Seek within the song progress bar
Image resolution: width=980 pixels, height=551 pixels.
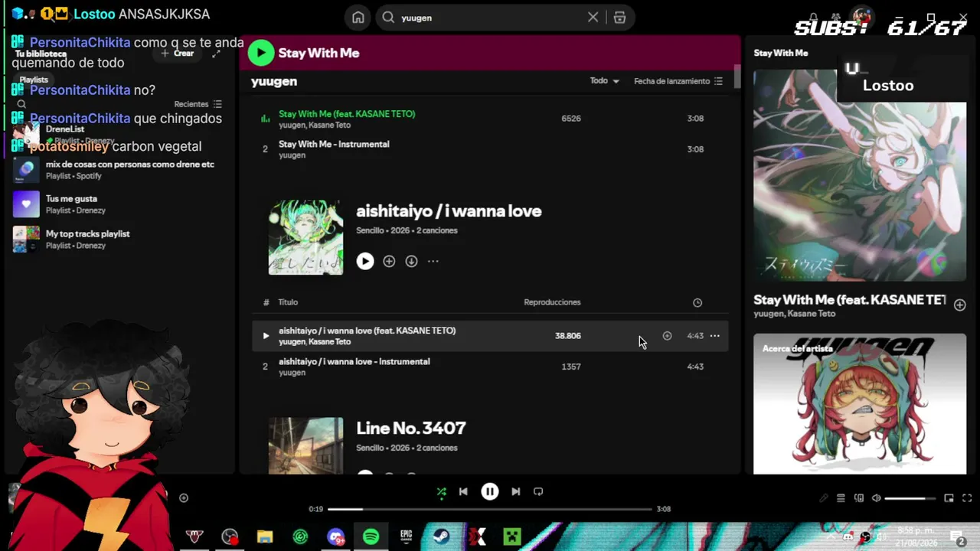490,509
